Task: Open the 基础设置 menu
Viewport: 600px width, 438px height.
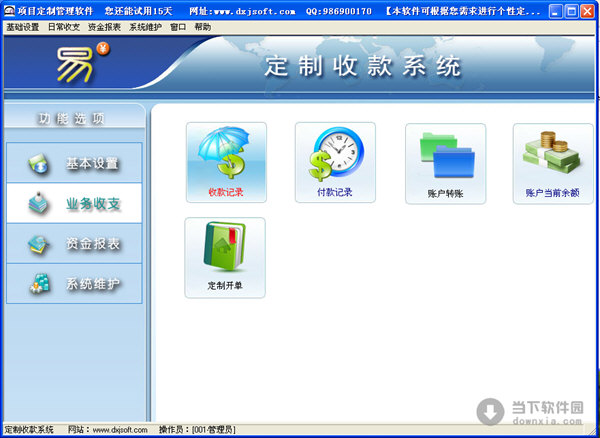Action: [x=23, y=27]
